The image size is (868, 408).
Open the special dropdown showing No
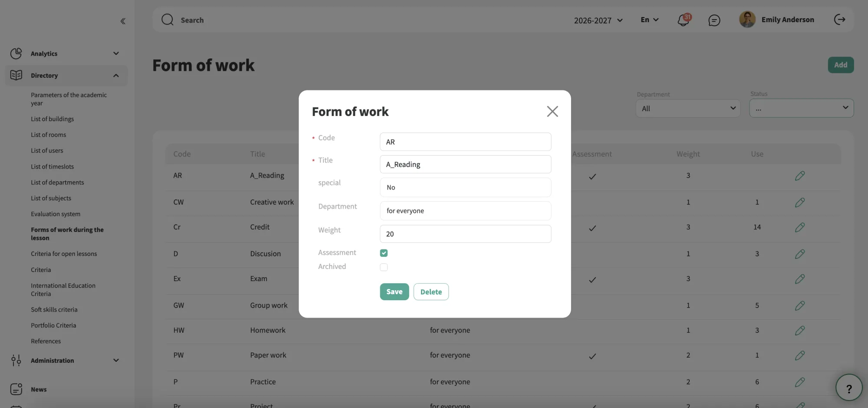(466, 187)
